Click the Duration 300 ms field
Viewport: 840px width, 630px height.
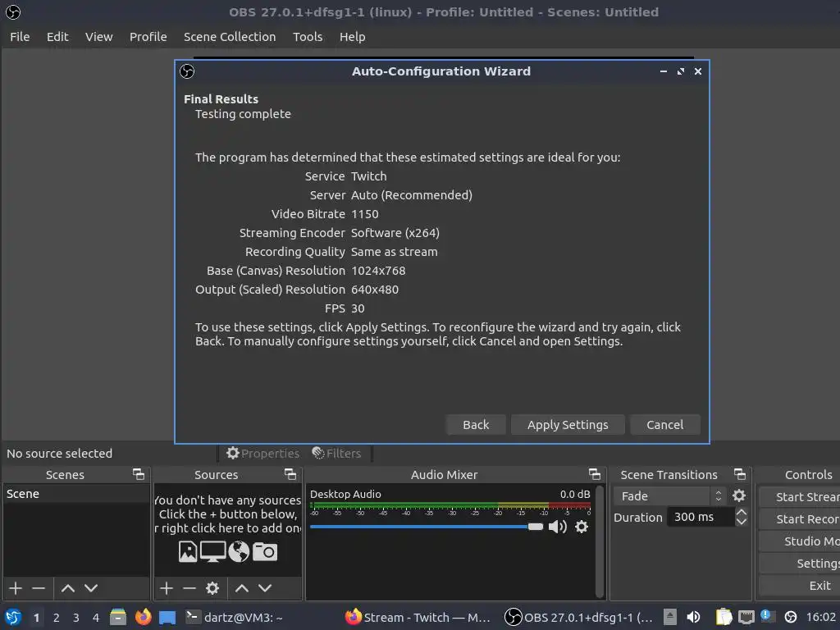coord(701,517)
